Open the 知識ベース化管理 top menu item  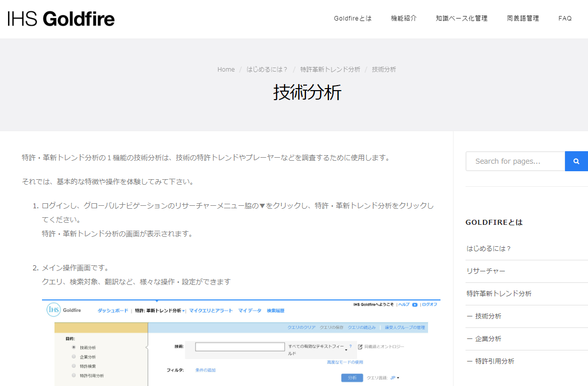coord(461,19)
